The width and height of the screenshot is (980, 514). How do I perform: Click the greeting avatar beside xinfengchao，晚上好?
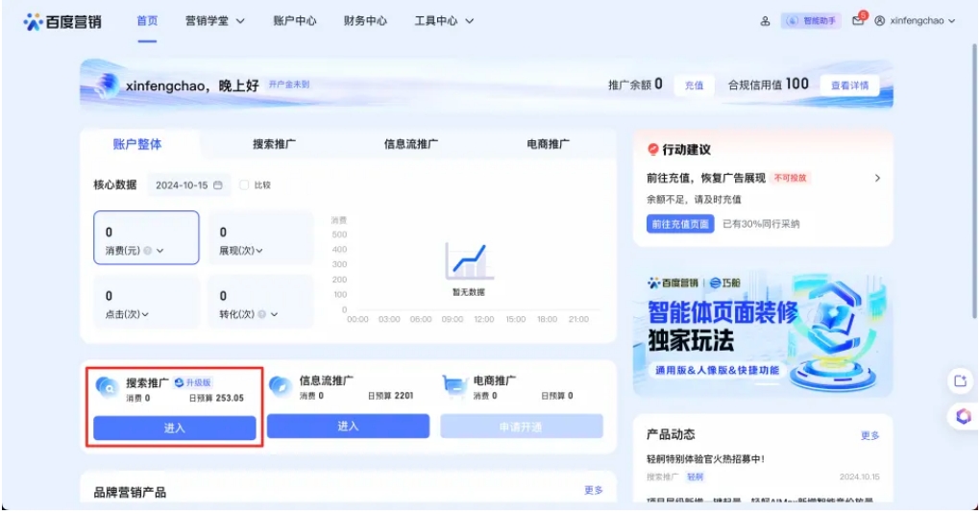[x=107, y=85]
